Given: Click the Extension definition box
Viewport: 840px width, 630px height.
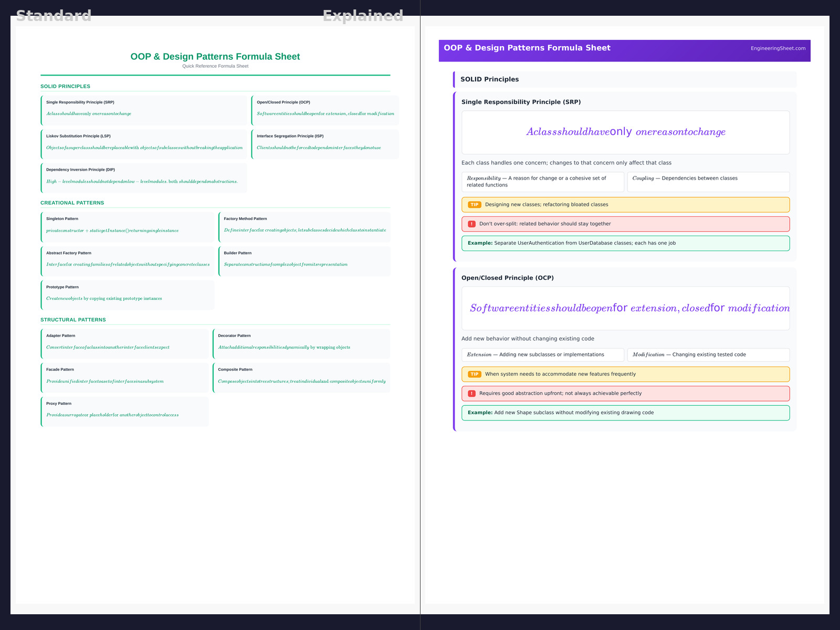Looking at the screenshot, I should [x=543, y=355].
